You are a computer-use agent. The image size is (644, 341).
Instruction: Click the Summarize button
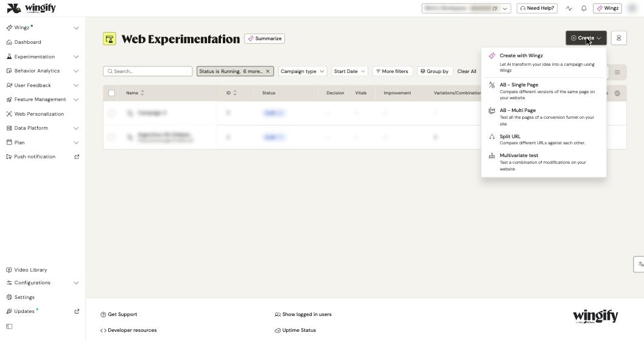pyautogui.click(x=265, y=38)
